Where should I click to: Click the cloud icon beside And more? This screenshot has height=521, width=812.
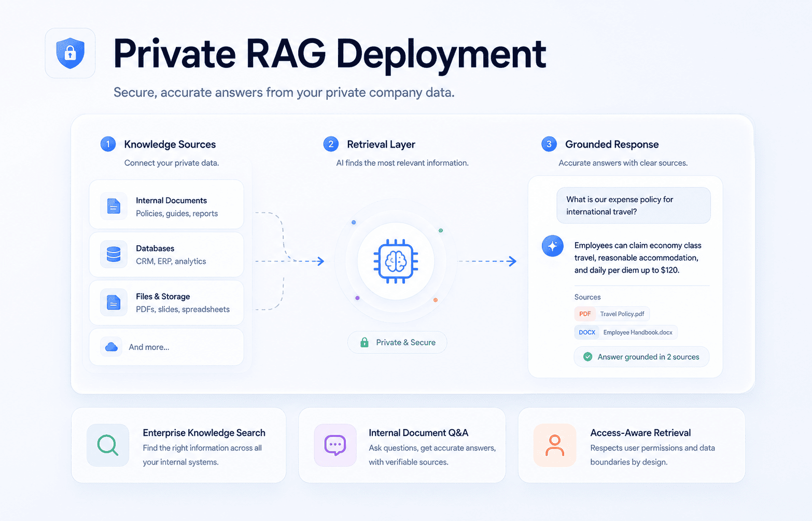point(111,347)
